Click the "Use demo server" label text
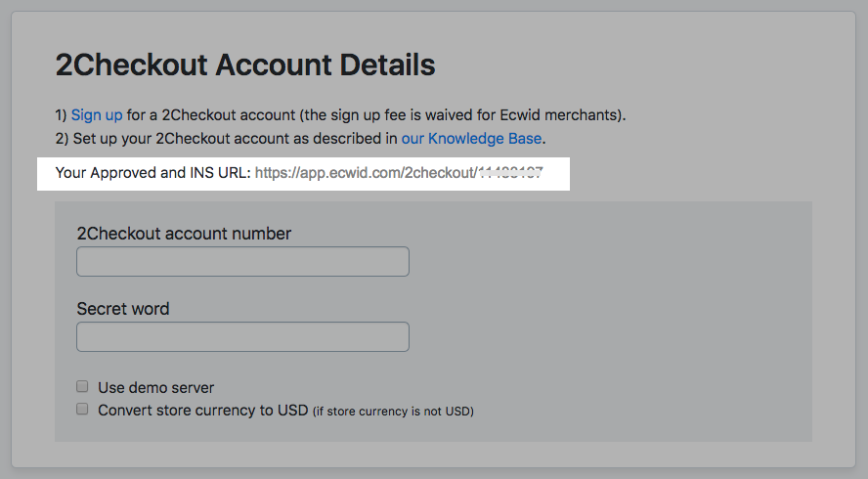This screenshot has width=868, height=479. [156, 388]
